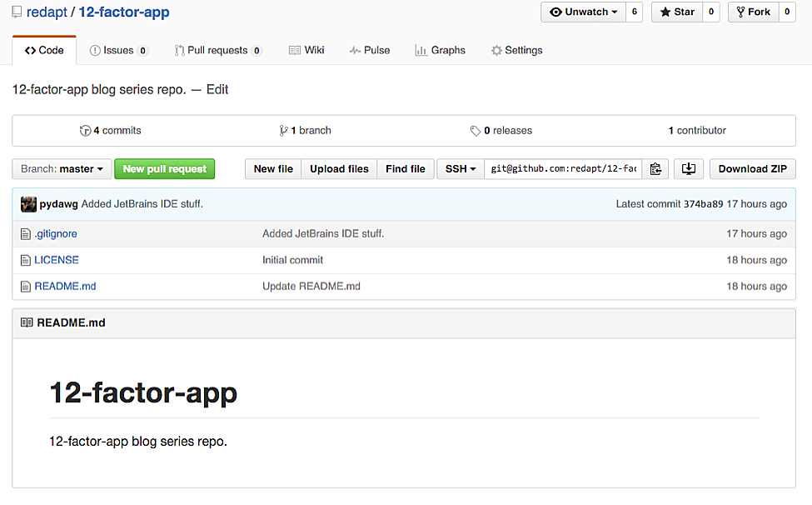
Task: Click the repository book icon beside redapt
Action: (17, 12)
